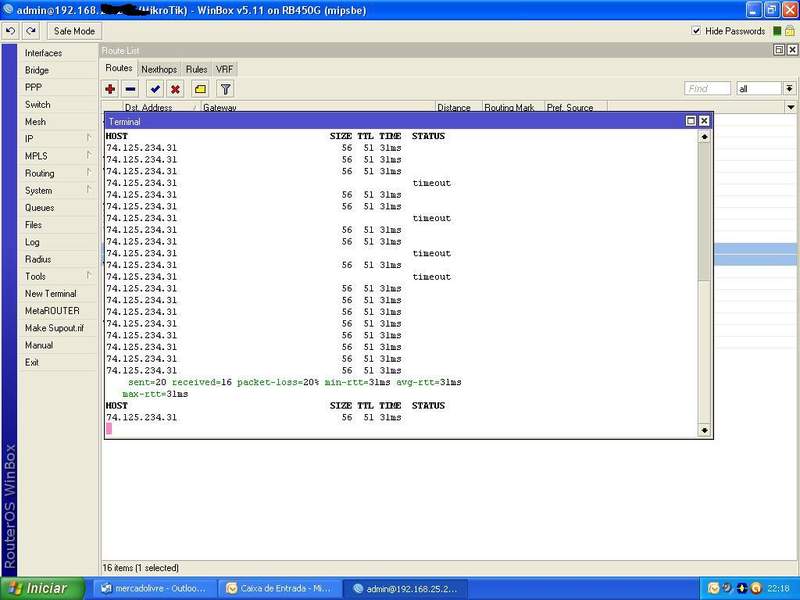This screenshot has height=600, width=800.
Task: Focus the Find search field
Action: (707, 89)
